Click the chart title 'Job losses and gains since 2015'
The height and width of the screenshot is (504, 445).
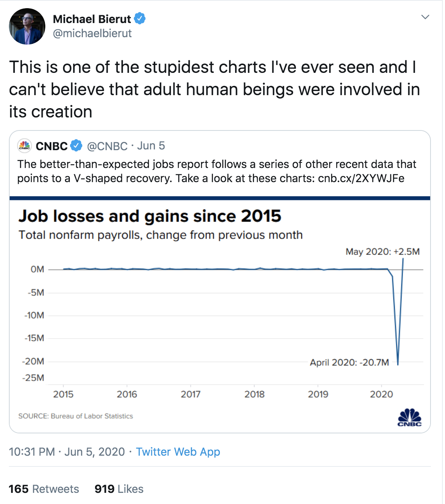point(150,216)
